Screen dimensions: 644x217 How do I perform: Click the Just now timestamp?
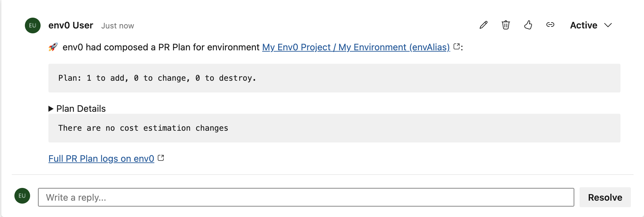(117, 26)
